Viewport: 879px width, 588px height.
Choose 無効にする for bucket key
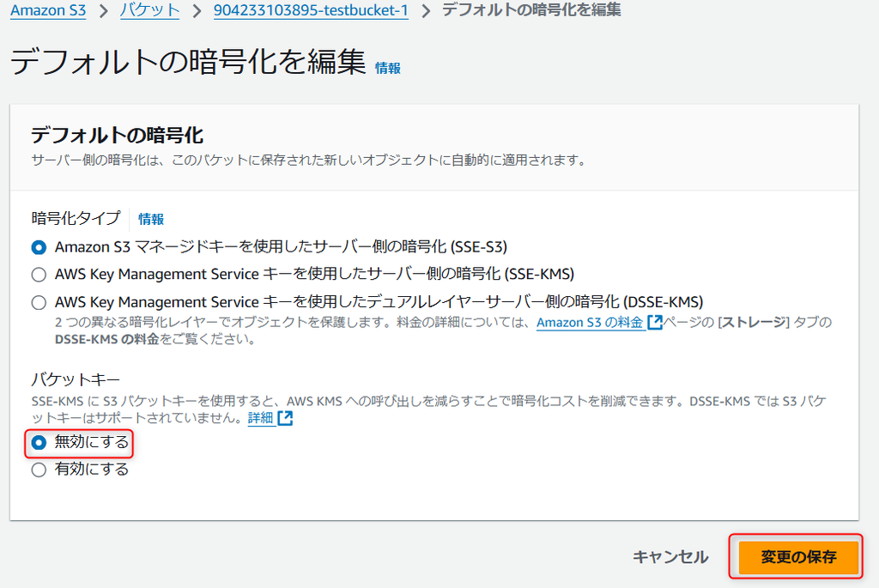pos(39,443)
